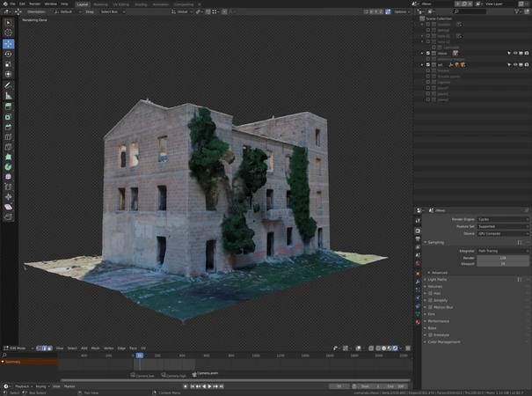Activate the Scale tool in left toolbar
Screen dimensions: 532x396
pyautogui.click(x=8, y=64)
